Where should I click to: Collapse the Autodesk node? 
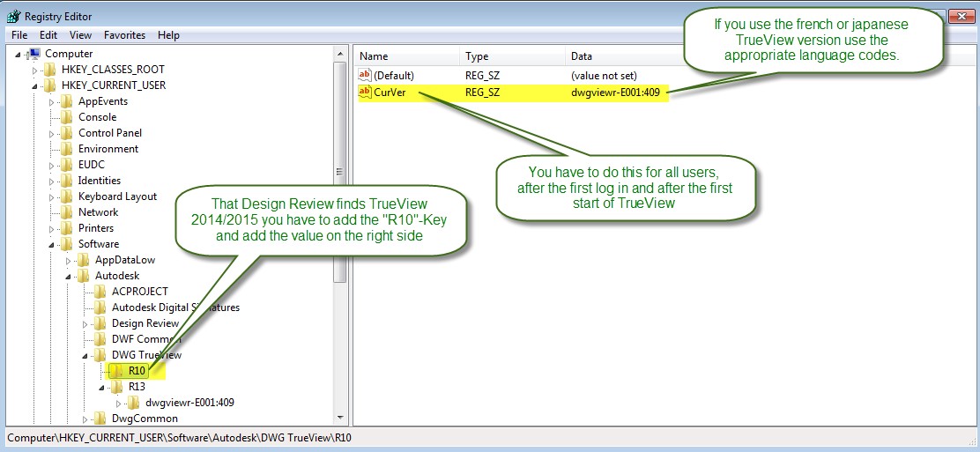(x=69, y=276)
